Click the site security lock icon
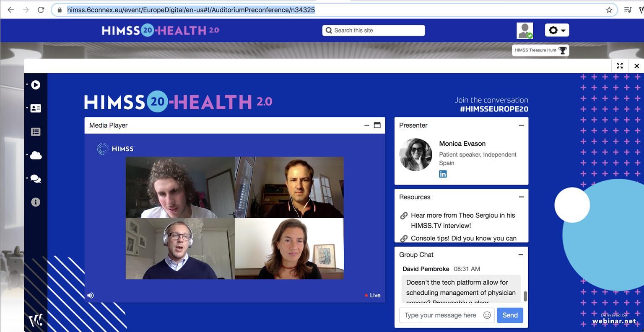This screenshot has height=332, width=644. coord(60,10)
